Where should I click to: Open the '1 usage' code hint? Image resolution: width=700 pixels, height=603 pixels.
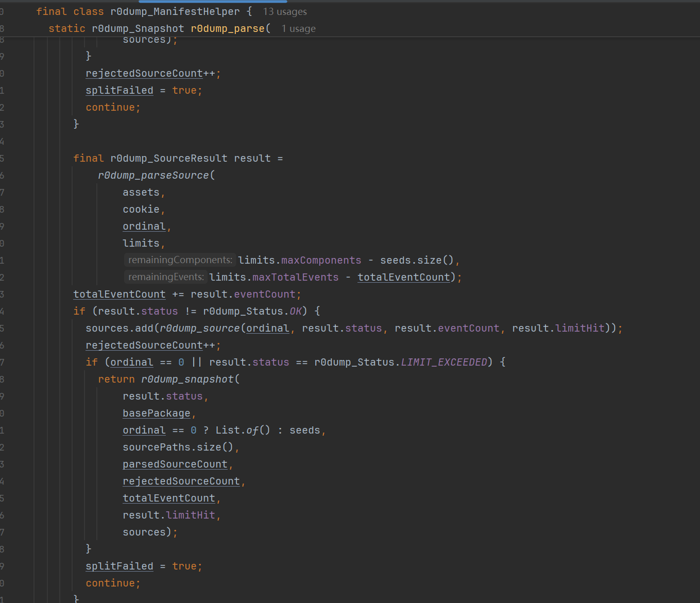coord(299,28)
